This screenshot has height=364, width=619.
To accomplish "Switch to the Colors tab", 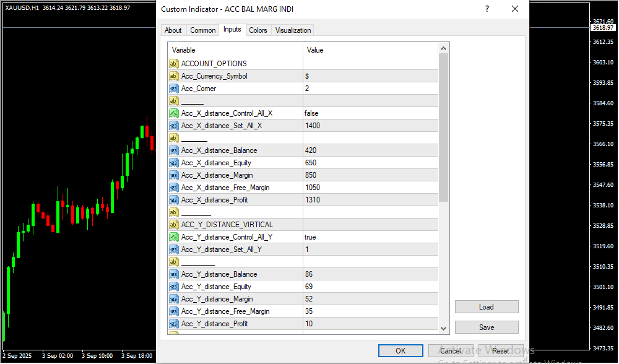I will point(258,30).
